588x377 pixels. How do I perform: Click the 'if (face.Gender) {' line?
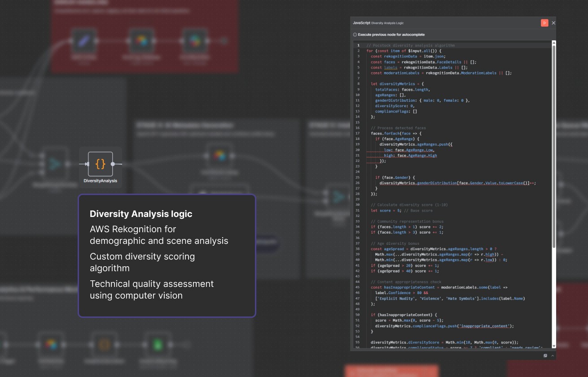pyautogui.click(x=395, y=178)
